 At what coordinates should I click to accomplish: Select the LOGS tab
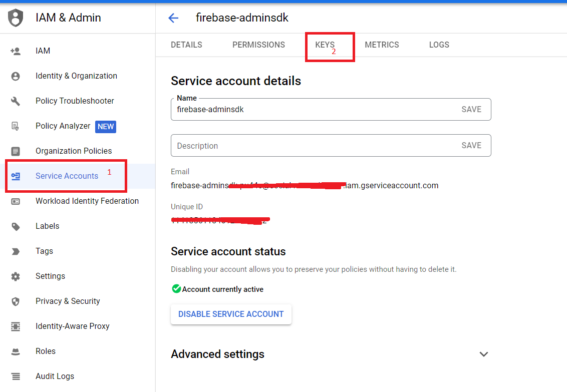439,45
